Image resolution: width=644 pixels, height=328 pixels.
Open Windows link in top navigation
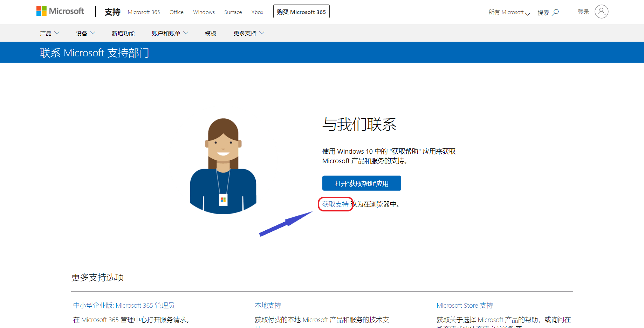click(x=204, y=12)
